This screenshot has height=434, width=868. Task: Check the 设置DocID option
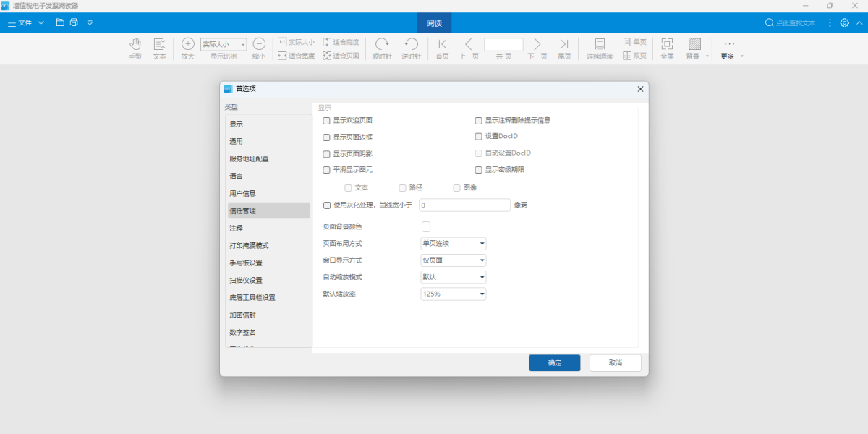pyautogui.click(x=478, y=136)
